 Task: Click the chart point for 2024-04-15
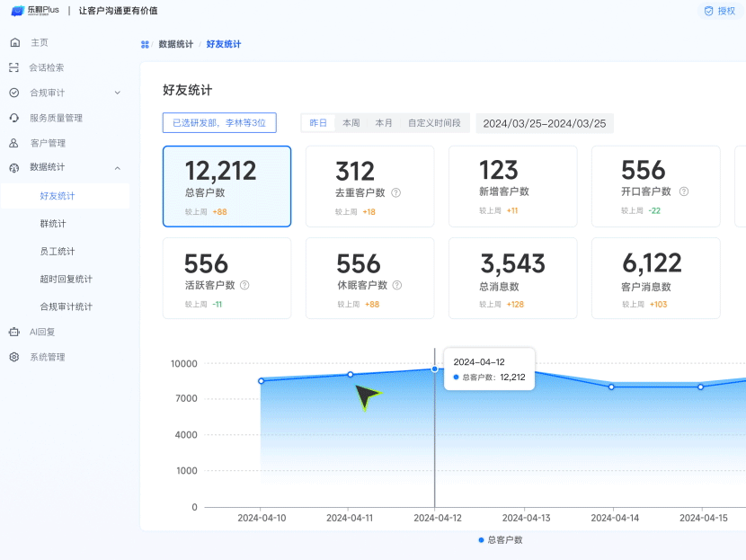(x=700, y=387)
